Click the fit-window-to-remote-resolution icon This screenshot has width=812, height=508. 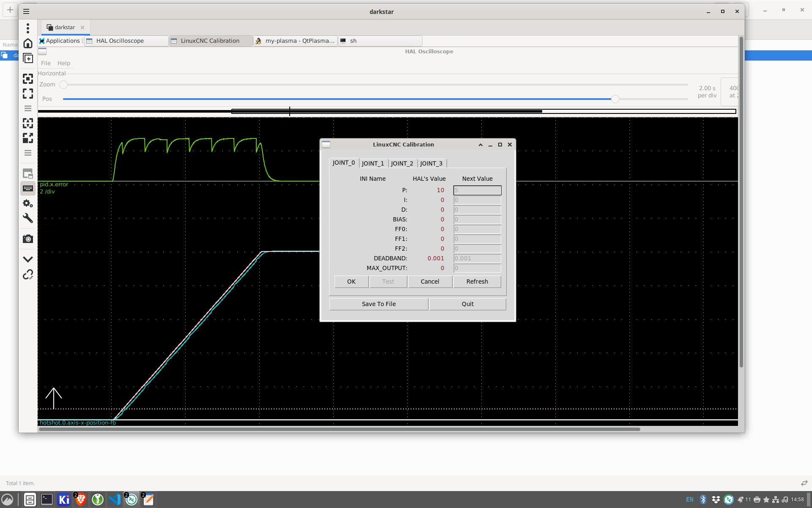[28, 79]
